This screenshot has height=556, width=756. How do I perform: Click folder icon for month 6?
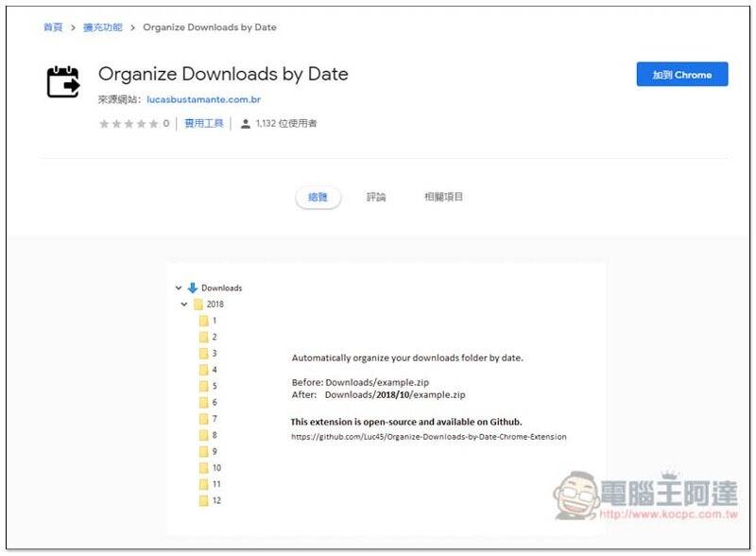[x=204, y=403]
